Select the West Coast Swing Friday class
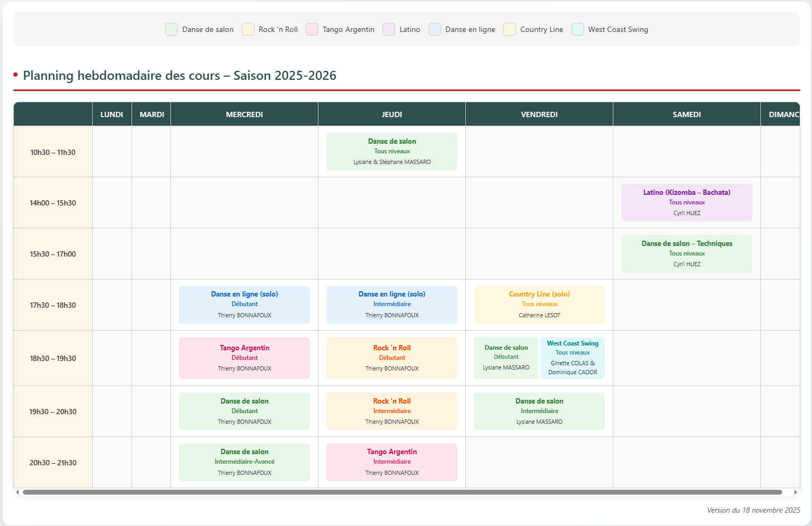This screenshot has width=812, height=526. click(572, 358)
